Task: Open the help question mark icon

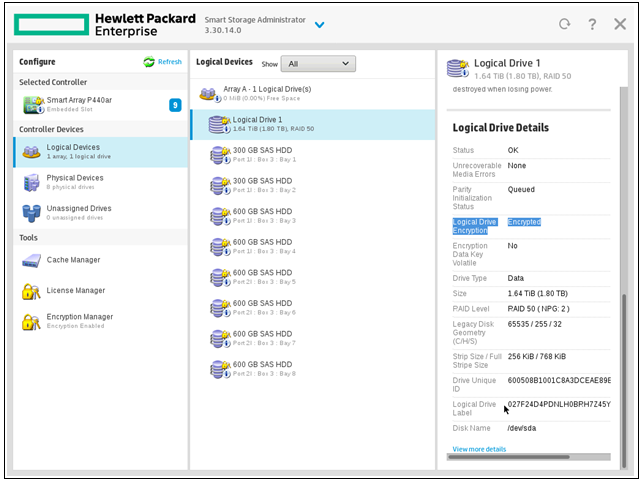Action: 592,24
